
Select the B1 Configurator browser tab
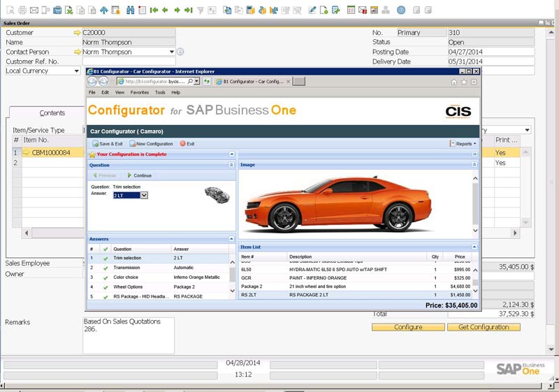253,82
